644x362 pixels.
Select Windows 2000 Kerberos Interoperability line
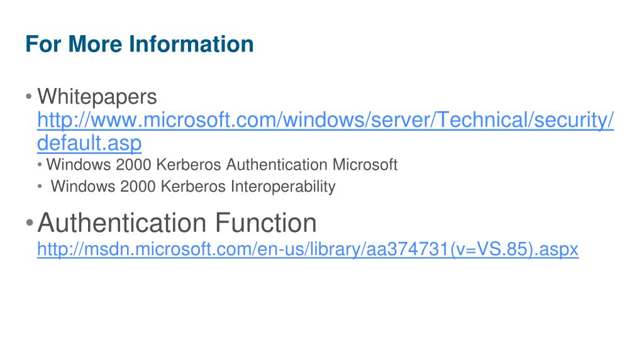pos(193,186)
